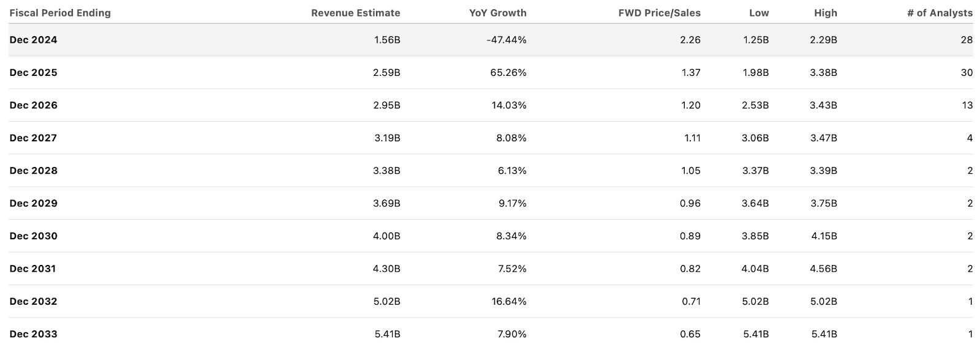Screen dimensions: 980x350
Task: Select the Dec 2030 row label
Action: pos(34,236)
